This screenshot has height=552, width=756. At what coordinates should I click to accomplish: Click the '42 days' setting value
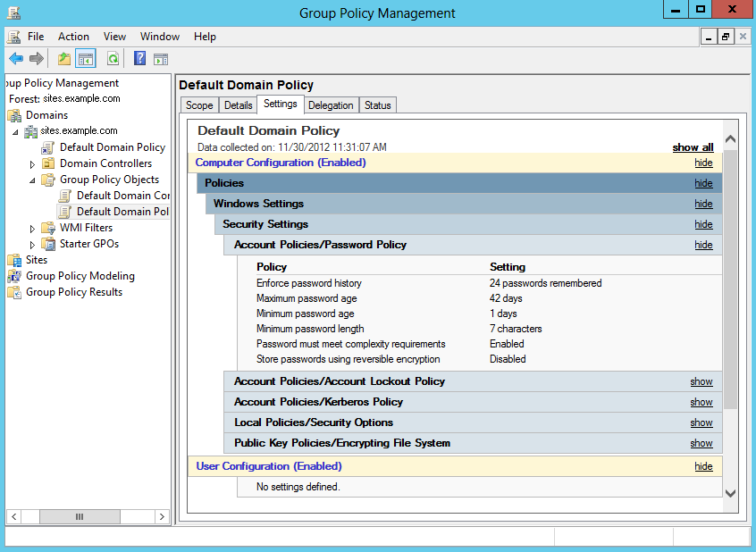pyautogui.click(x=506, y=298)
